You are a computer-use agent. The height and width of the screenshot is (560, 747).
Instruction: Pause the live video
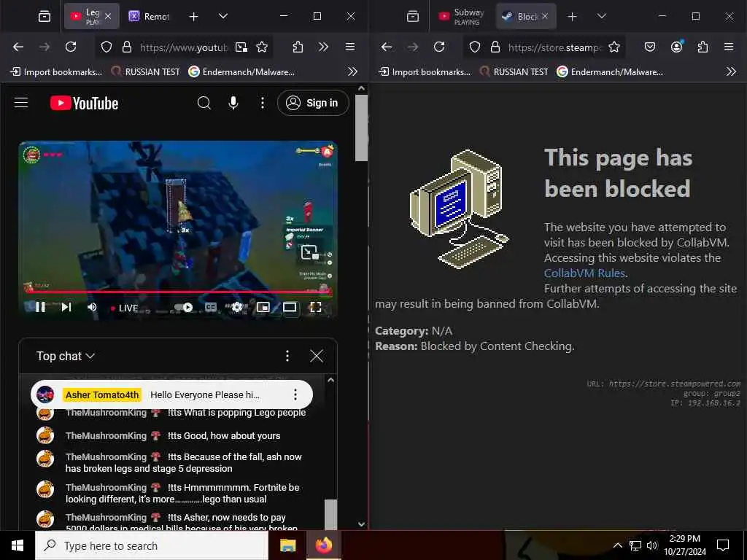click(41, 308)
